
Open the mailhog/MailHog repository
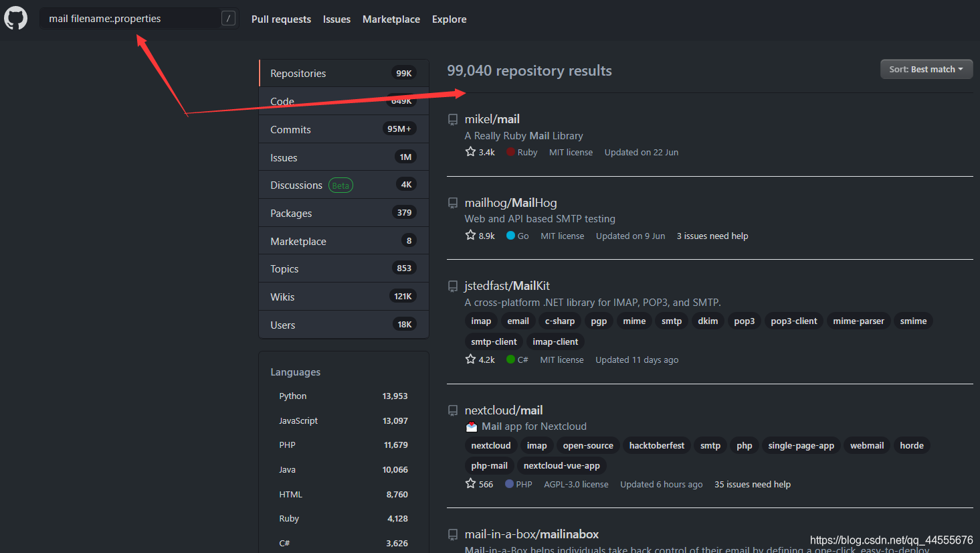pos(510,203)
